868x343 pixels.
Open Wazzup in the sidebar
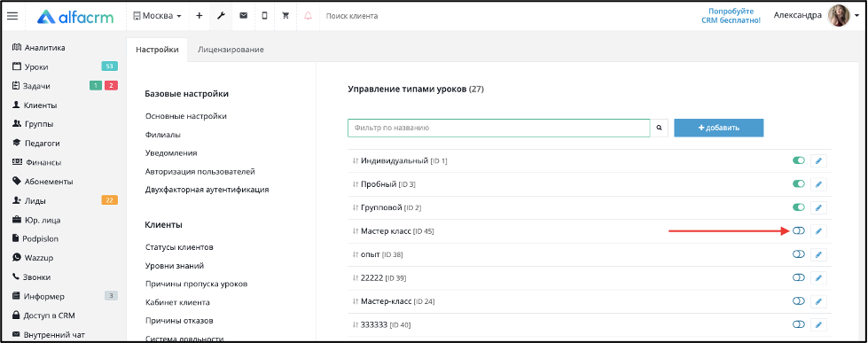[33, 258]
